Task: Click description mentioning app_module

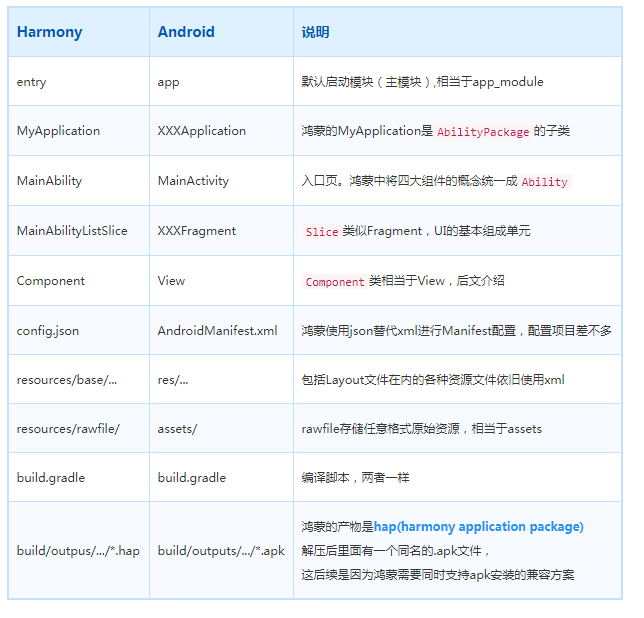Action: click(422, 82)
